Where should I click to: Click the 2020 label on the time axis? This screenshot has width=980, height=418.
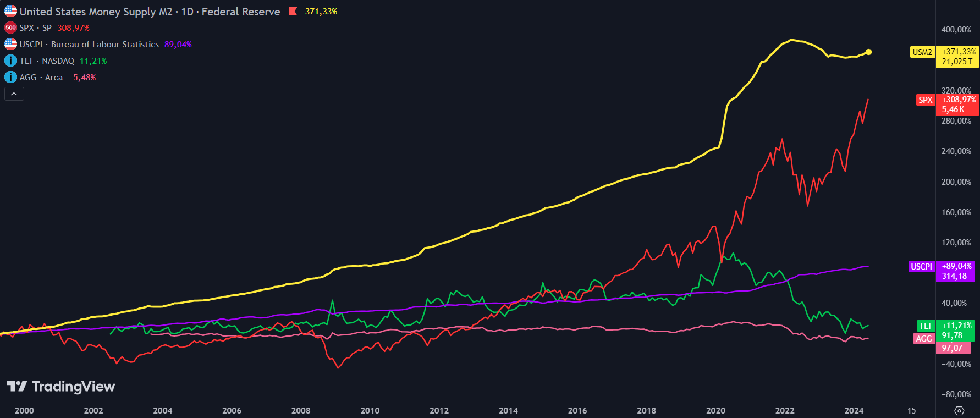point(715,411)
